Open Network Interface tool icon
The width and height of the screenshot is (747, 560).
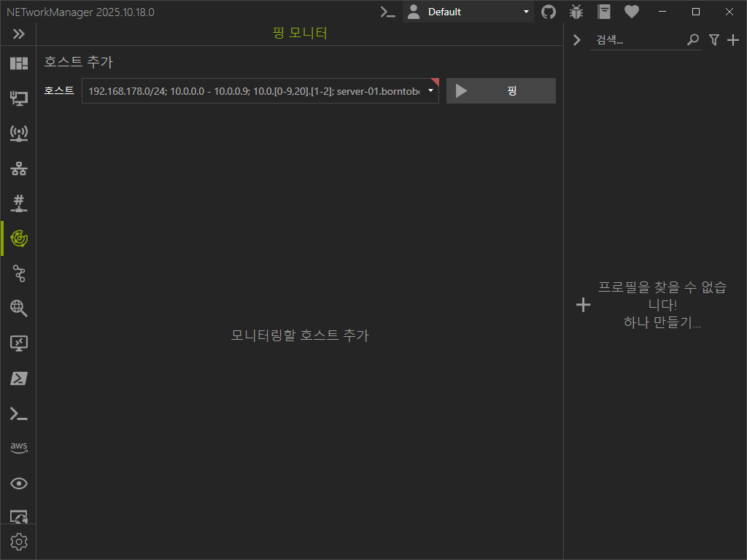[18, 98]
